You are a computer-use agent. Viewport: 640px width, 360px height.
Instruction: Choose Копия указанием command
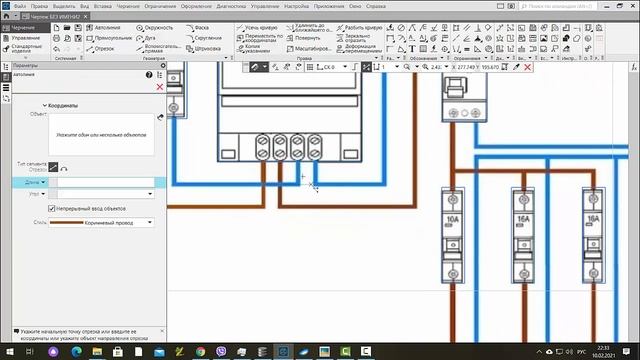(253, 49)
